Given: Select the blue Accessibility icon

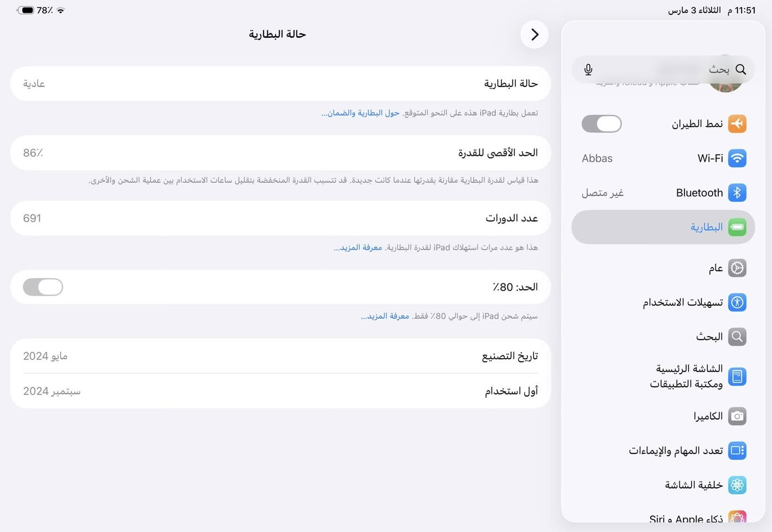Looking at the screenshot, I should point(737,303).
